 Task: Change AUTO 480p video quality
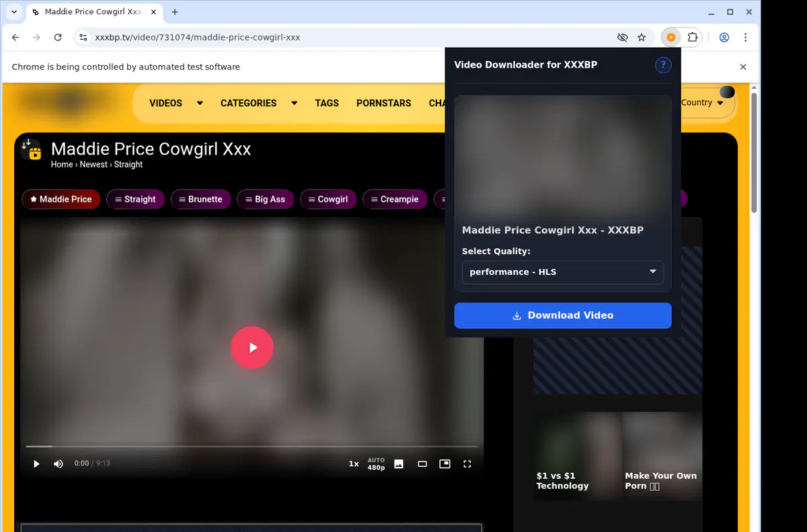pos(376,464)
